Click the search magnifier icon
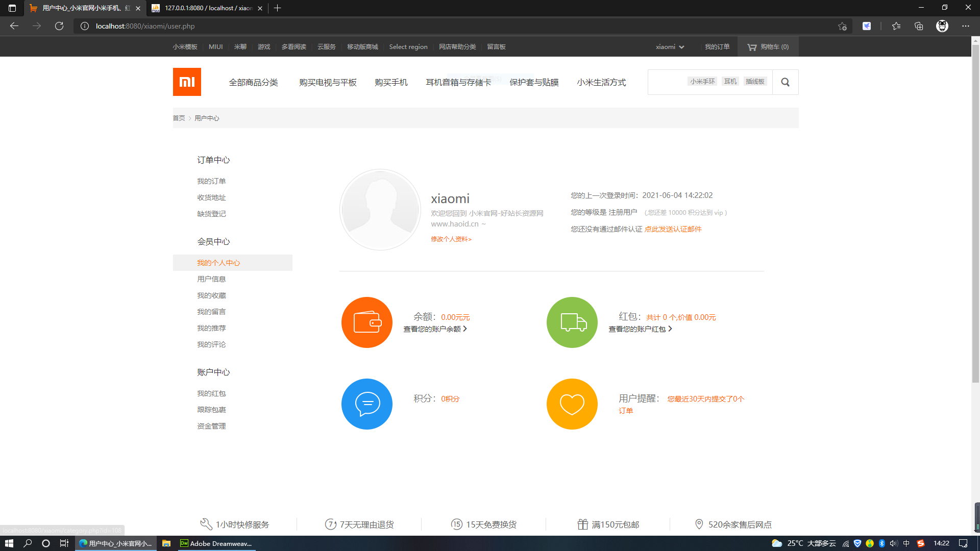The width and height of the screenshot is (980, 551). (785, 82)
